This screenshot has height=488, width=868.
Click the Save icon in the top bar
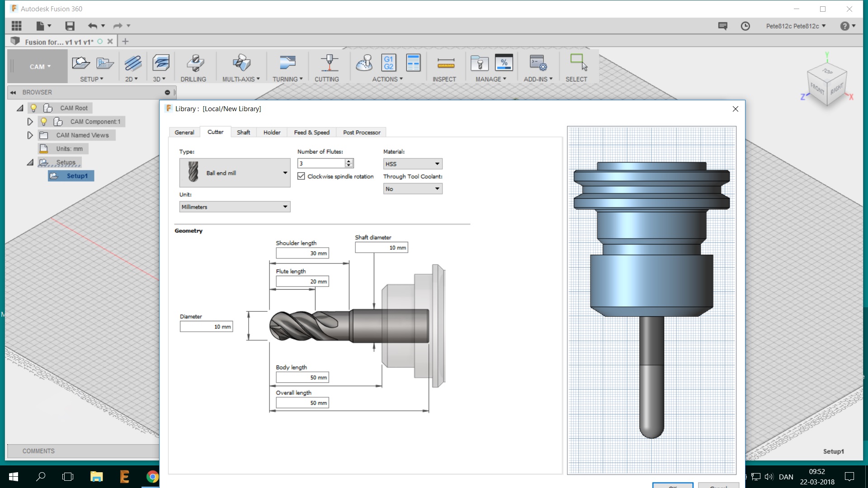[70, 26]
